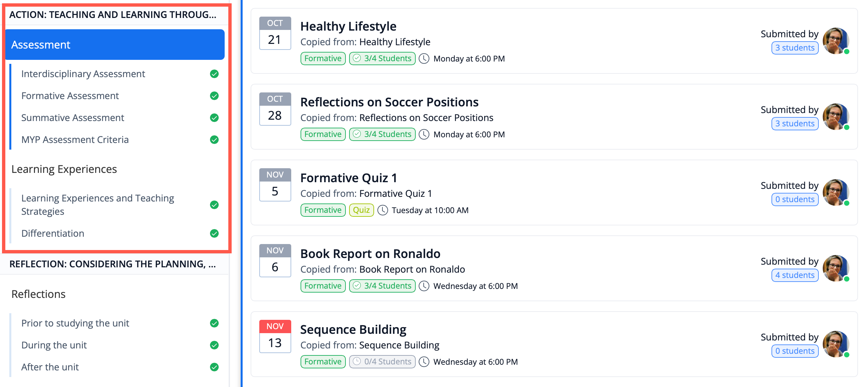The image size is (868, 387).
Task: Select the Assessment menu item
Action: (x=114, y=45)
